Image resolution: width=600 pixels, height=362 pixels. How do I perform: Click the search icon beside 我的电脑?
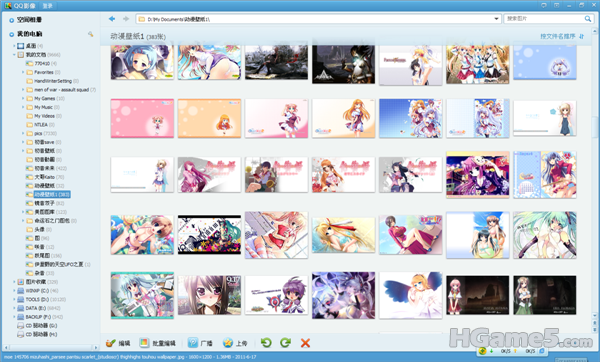click(x=91, y=34)
